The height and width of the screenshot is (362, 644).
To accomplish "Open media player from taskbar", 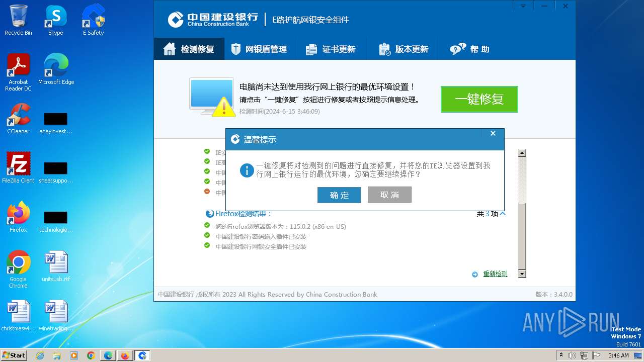I will tap(74, 355).
